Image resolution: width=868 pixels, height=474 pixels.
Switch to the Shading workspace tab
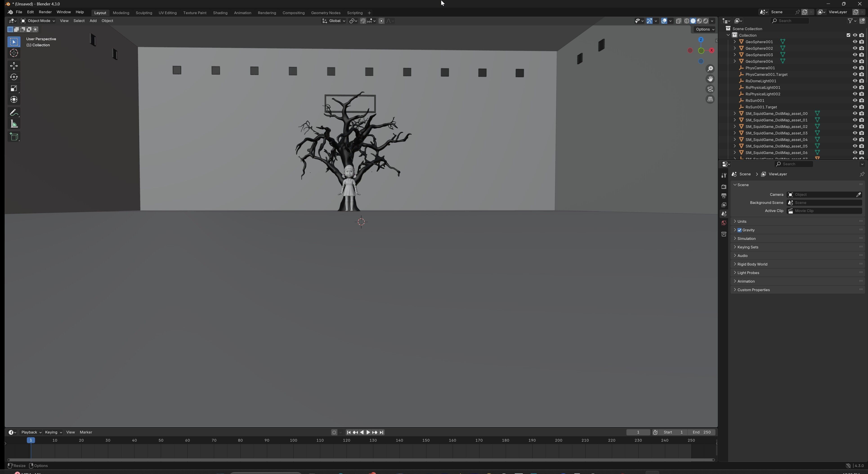[220, 13]
